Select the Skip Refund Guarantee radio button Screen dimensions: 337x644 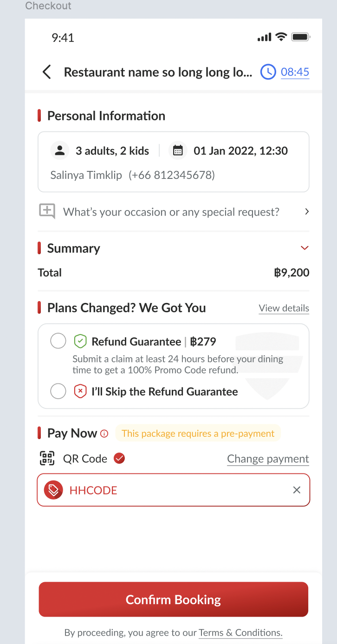[58, 391]
